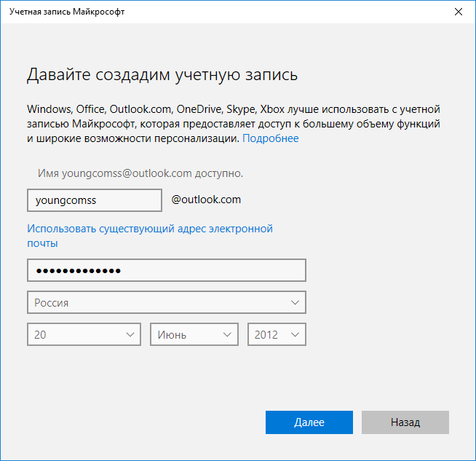Focus the password field with dots
The height and width of the screenshot is (461, 476).
coord(167,270)
